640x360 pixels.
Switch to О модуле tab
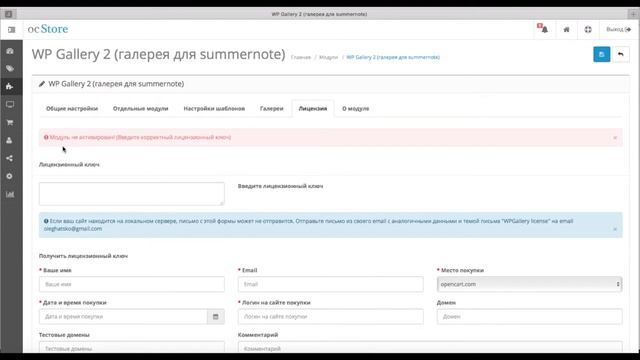356,109
